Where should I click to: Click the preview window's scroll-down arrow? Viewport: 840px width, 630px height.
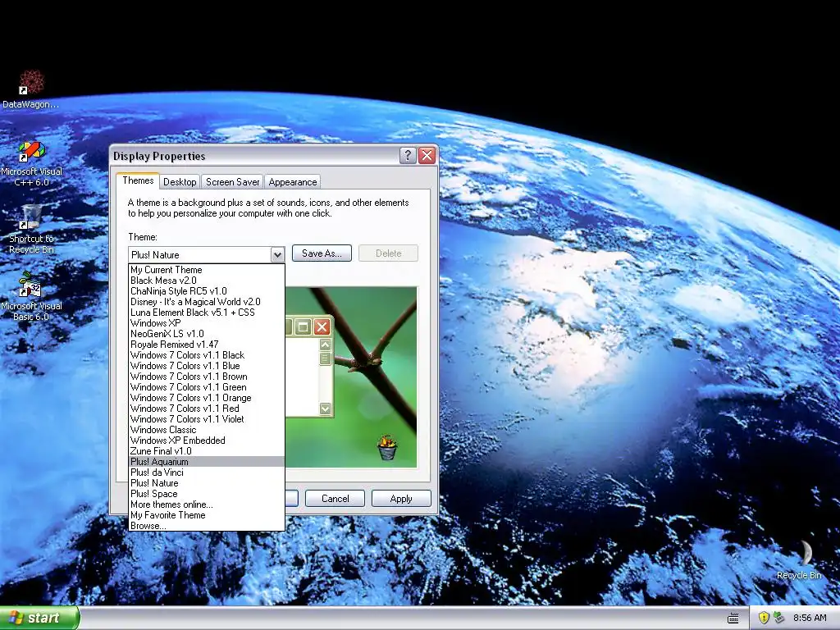click(325, 409)
